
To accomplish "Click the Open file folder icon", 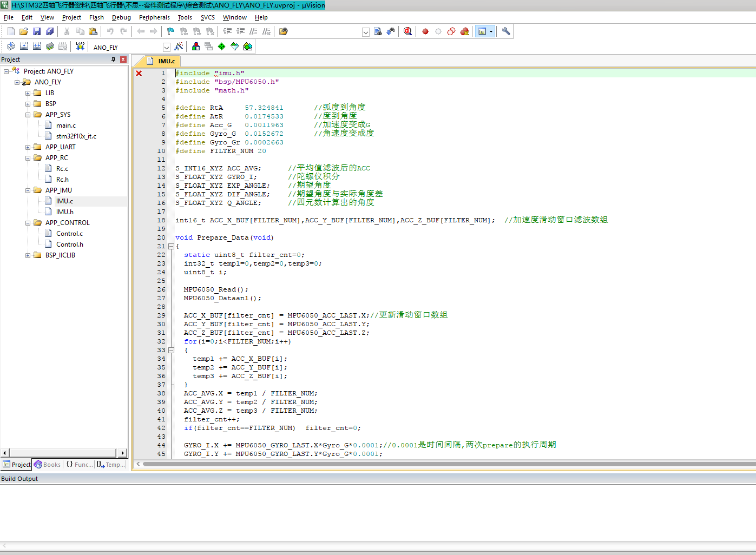I will tap(24, 31).
